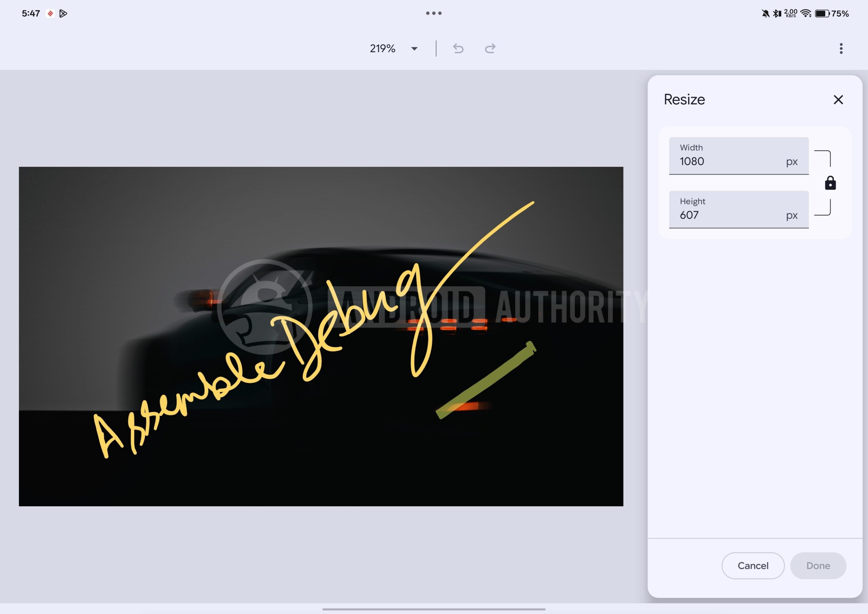Tap the red app notification icon

[50, 14]
